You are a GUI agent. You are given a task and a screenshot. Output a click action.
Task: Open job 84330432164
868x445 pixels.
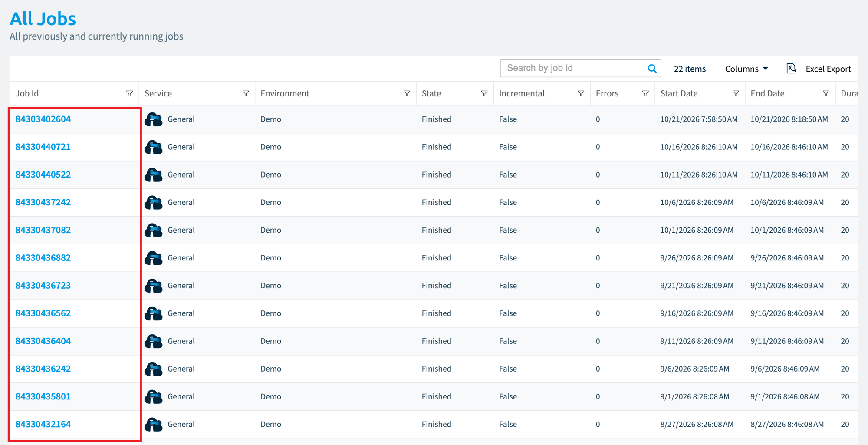tap(43, 425)
